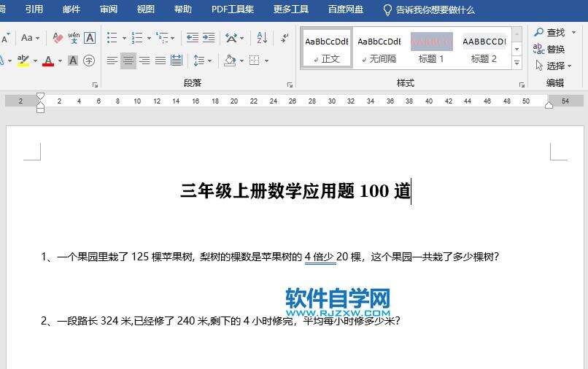Image resolution: width=588 pixels, height=369 pixels.
Task: Open the 百度网盘 tab
Action: (x=345, y=9)
